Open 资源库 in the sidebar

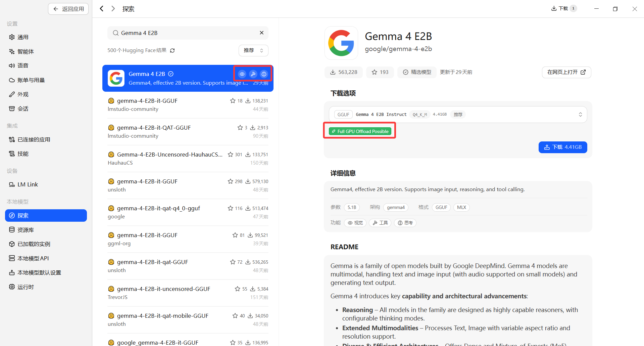click(x=46, y=230)
